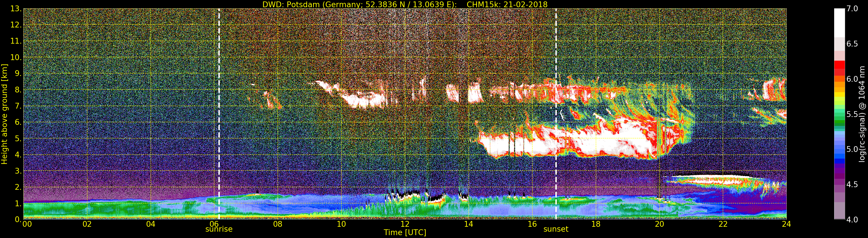Screen dimensions: 868x238
Task: Click the colorbar value '6.0'
Action: point(852,79)
